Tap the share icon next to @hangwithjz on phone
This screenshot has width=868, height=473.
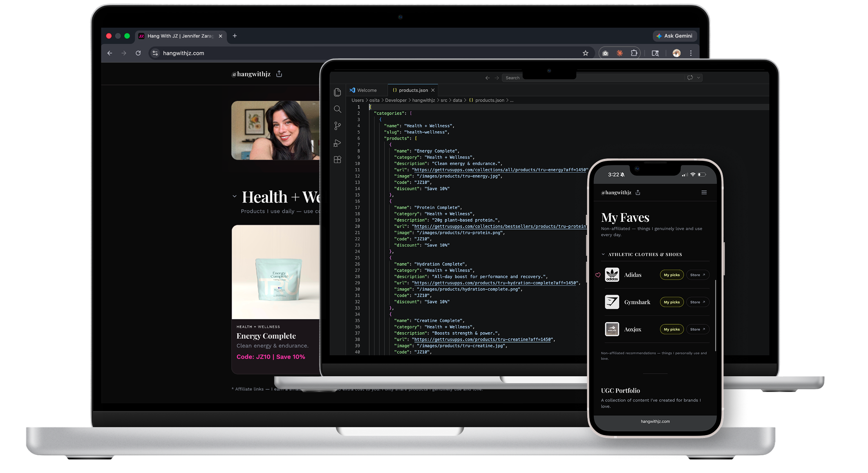pos(638,192)
